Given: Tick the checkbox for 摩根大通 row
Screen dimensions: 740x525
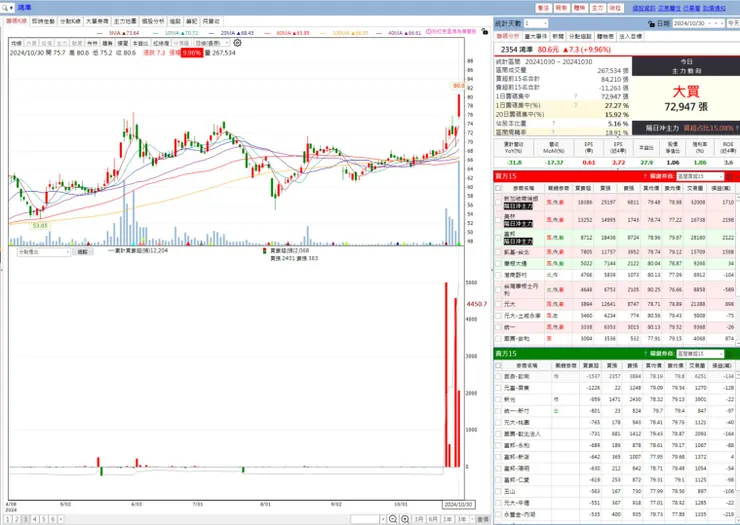Looking at the screenshot, I should point(498,263).
